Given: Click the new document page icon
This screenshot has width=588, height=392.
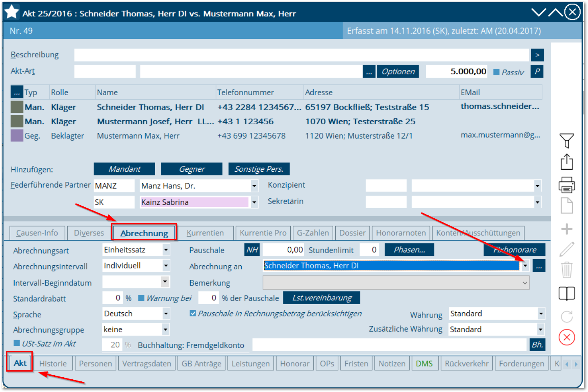Looking at the screenshot, I should tap(567, 206).
